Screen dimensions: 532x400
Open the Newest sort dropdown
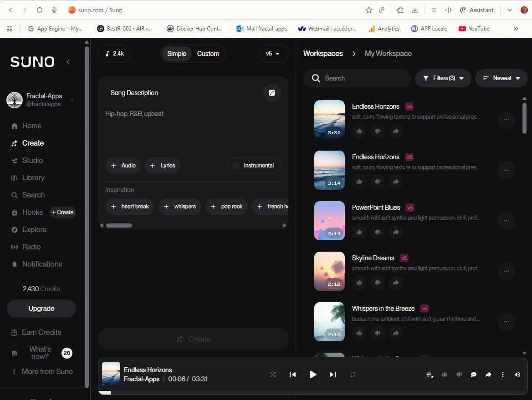501,78
